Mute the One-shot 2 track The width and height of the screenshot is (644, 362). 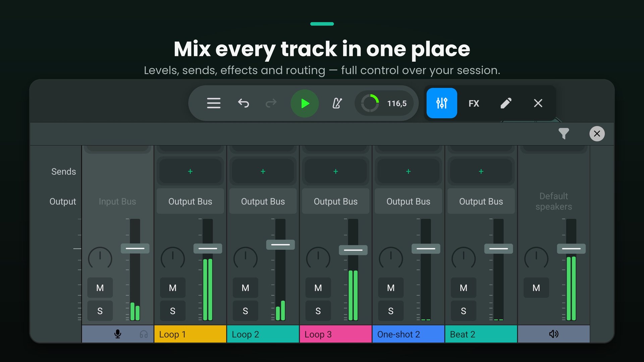(391, 288)
